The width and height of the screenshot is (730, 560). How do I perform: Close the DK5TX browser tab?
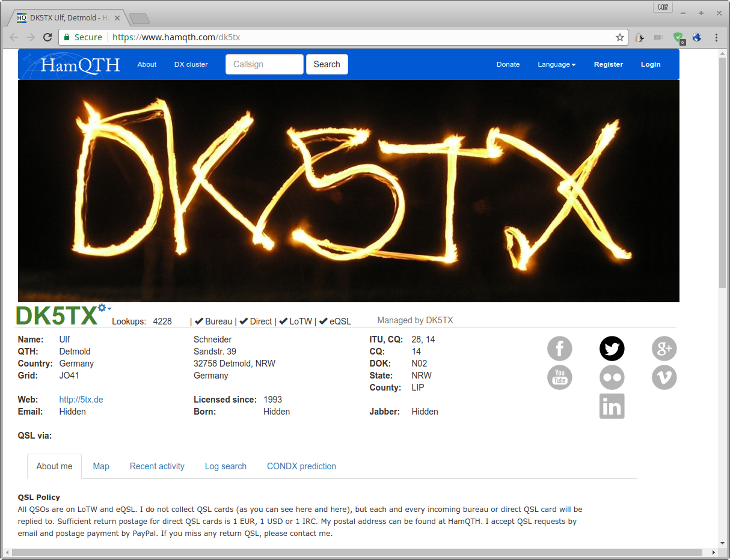[x=117, y=18]
